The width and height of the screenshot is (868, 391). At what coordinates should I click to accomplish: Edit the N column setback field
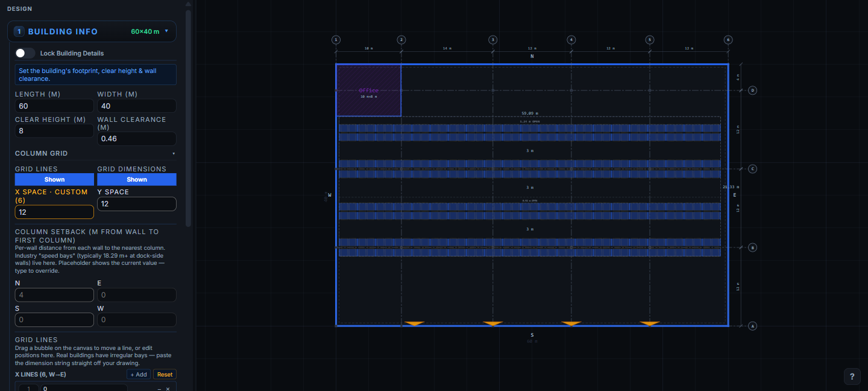pyautogui.click(x=54, y=295)
